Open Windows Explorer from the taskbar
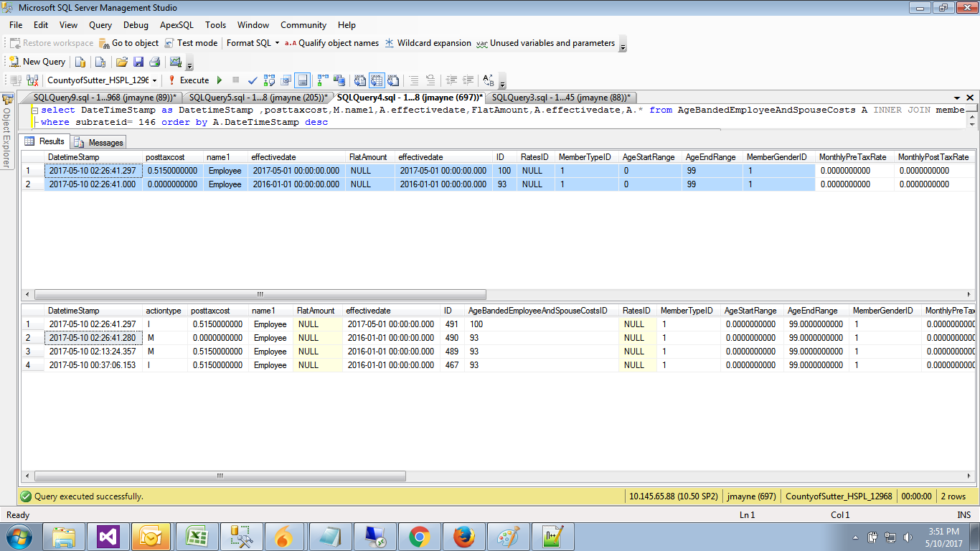980x551 pixels. click(64, 537)
